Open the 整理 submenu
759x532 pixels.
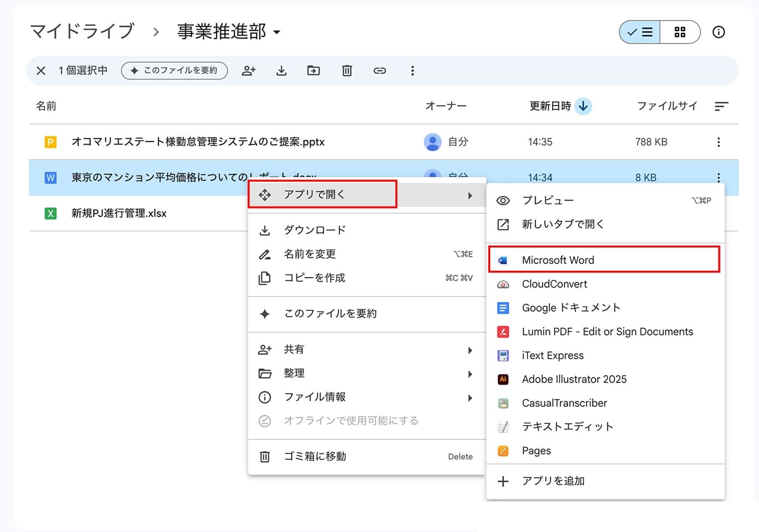coord(366,373)
